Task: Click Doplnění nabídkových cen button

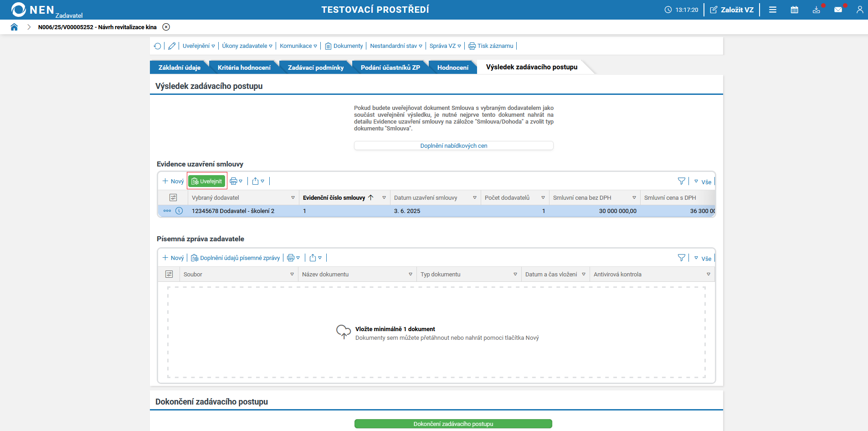Action: click(454, 145)
